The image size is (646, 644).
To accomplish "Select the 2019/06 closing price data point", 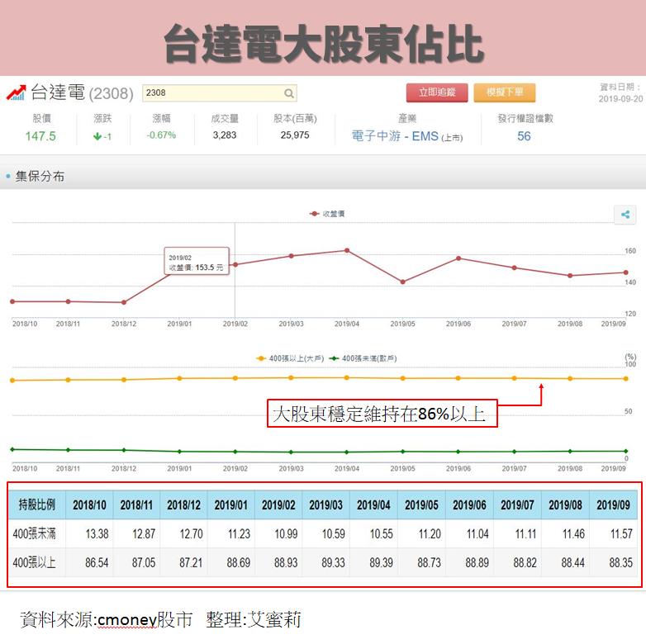I will [458, 258].
